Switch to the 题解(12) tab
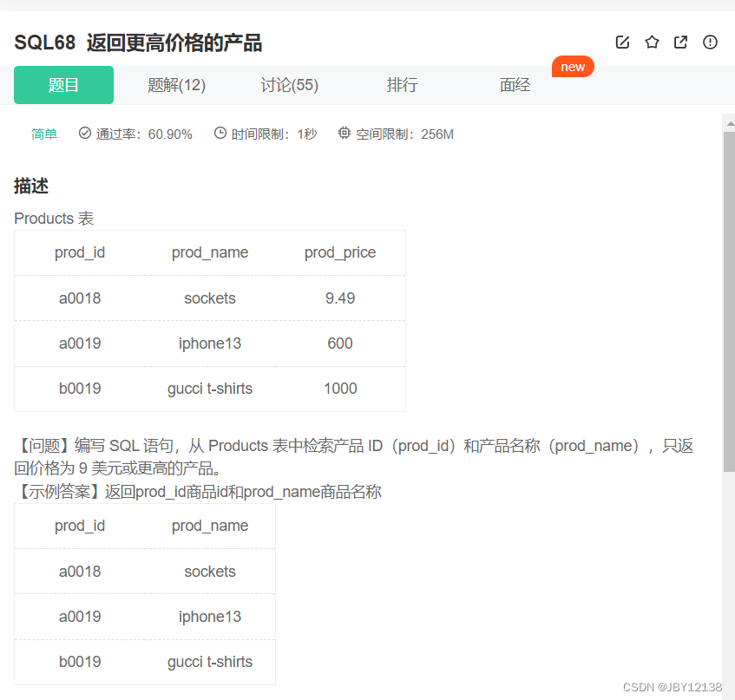Screen dimensions: 735x700 176,85
